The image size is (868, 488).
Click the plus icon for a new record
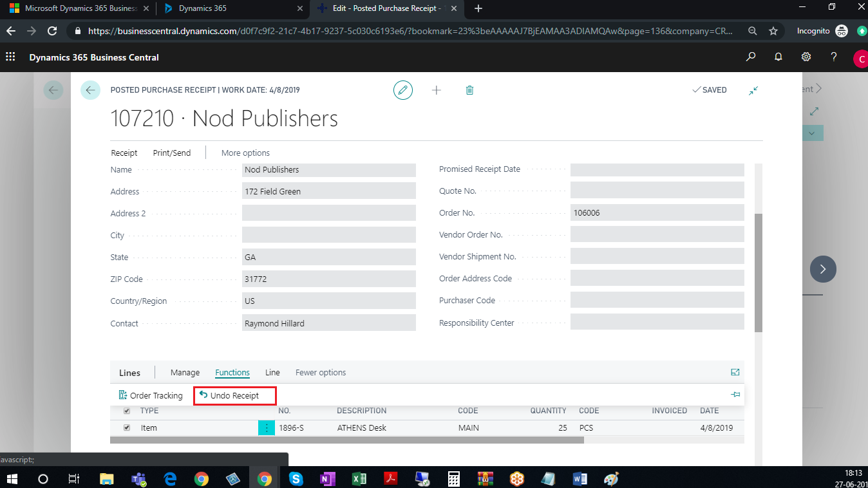pos(437,90)
